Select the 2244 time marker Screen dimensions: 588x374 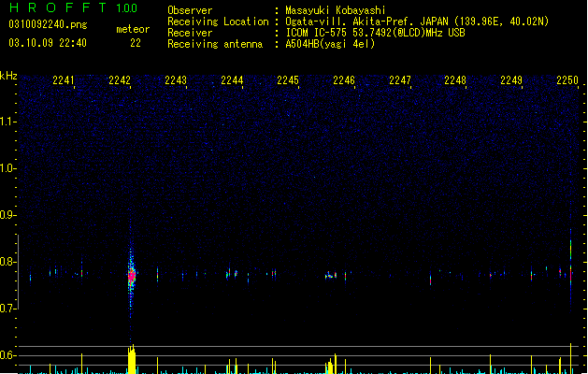(x=232, y=80)
